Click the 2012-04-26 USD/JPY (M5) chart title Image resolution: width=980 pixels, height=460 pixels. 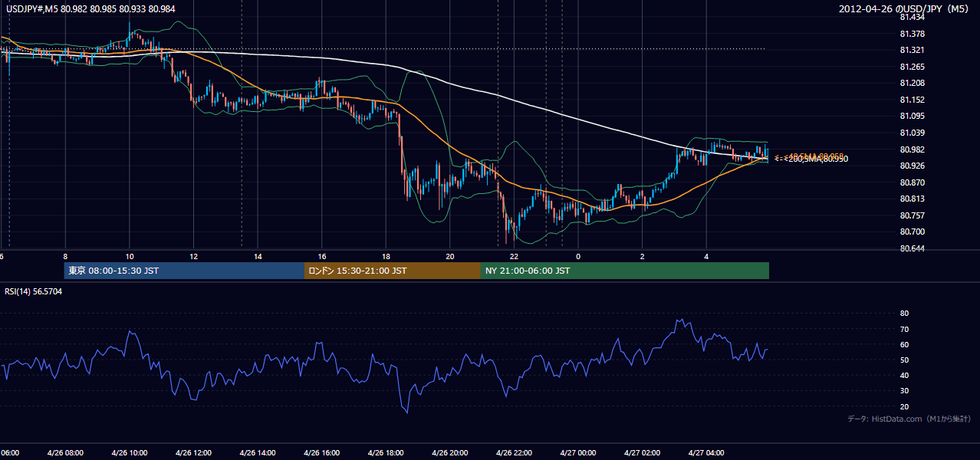coord(905,8)
